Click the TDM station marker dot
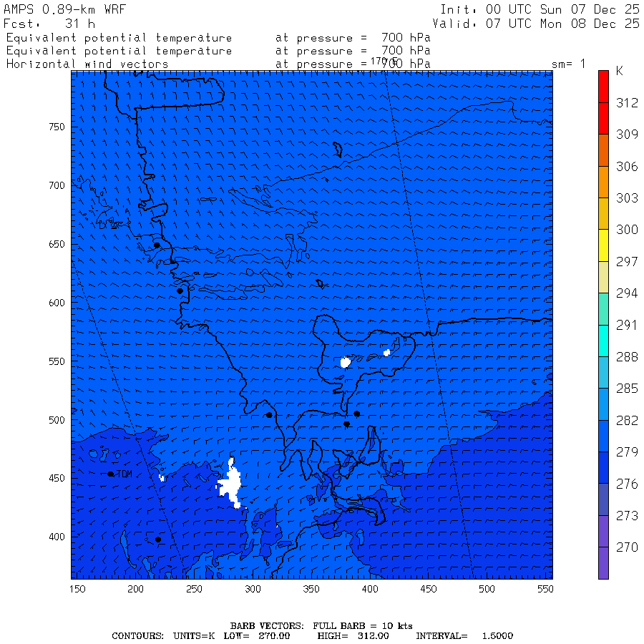The image size is (644, 644). tap(111, 474)
